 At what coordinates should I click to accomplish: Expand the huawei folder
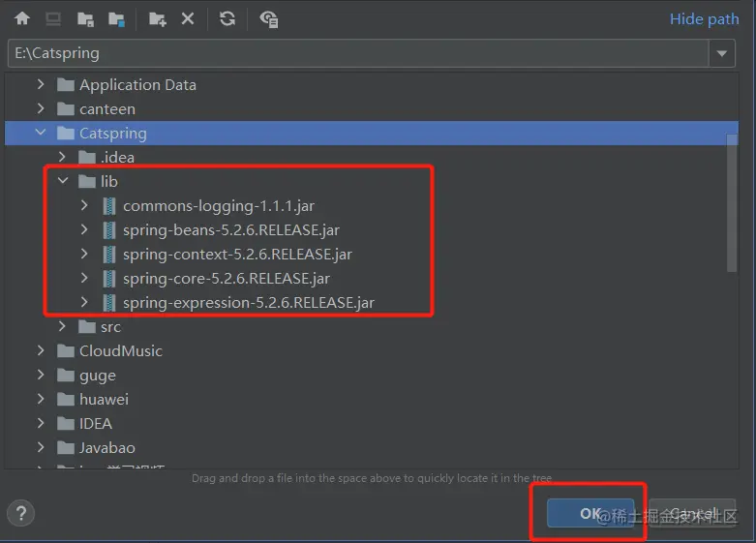[x=41, y=399]
